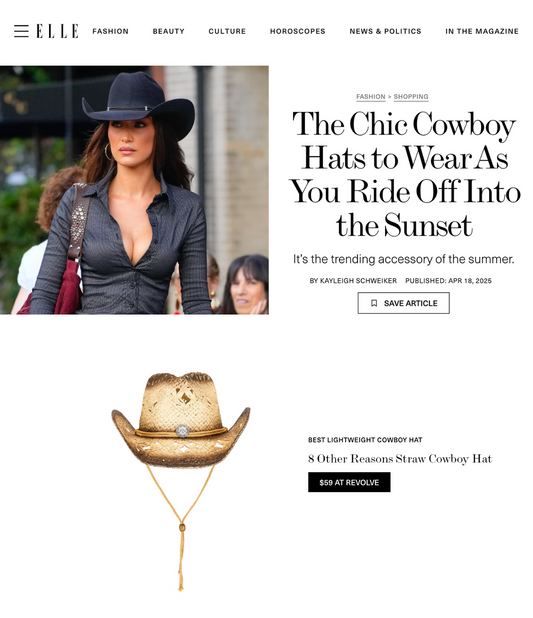Open the Fashion menu item
This screenshot has width=533, height=618.
[x=110, y=31]
